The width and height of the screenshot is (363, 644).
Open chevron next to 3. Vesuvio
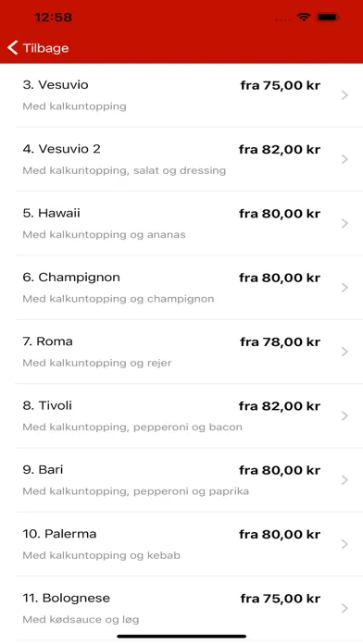(x=344, y=95)
